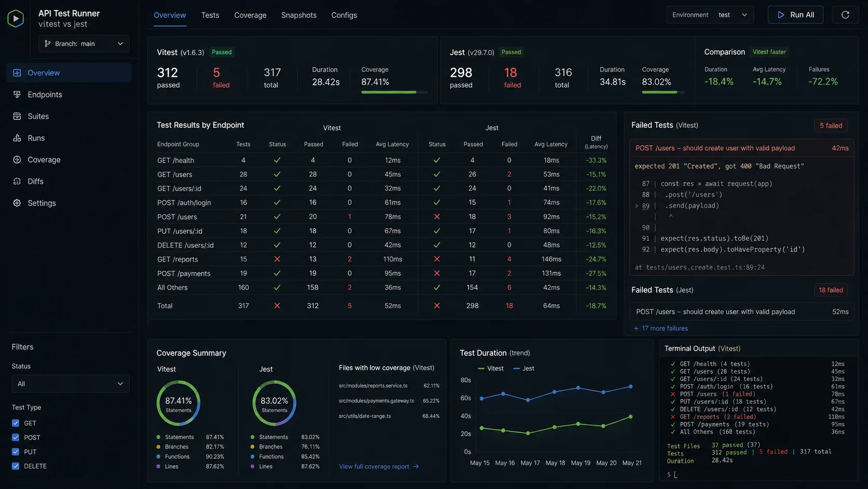Open the Status filter All dropdown

[x=71, y=384]
